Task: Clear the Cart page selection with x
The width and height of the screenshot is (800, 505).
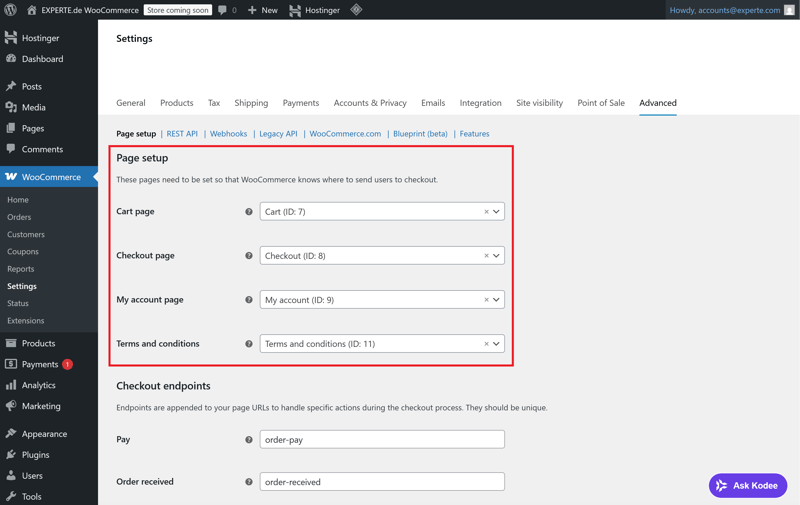Action: (486, 212)
